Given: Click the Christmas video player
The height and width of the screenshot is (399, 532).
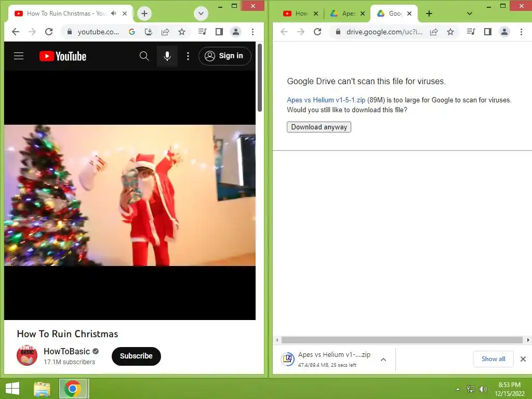Looking at the screenshot, I should pyautogui.click(x=129, y=195).
